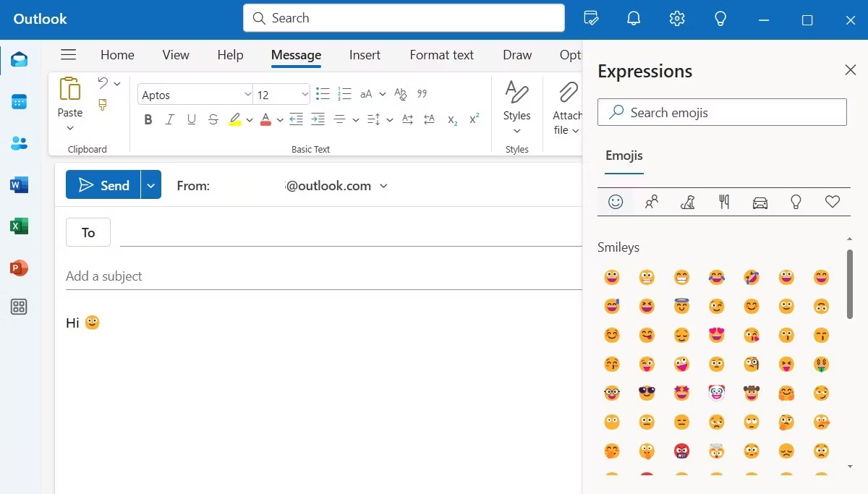Open the Format text tab
The width and height of the screenshot is (868, 494).
coord(441,55)
